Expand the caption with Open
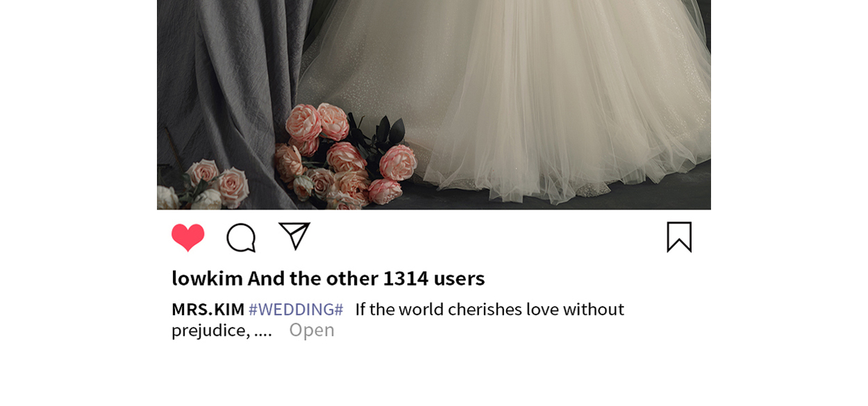Viewport: 868px width, 406px height. (x=312, y=330)
